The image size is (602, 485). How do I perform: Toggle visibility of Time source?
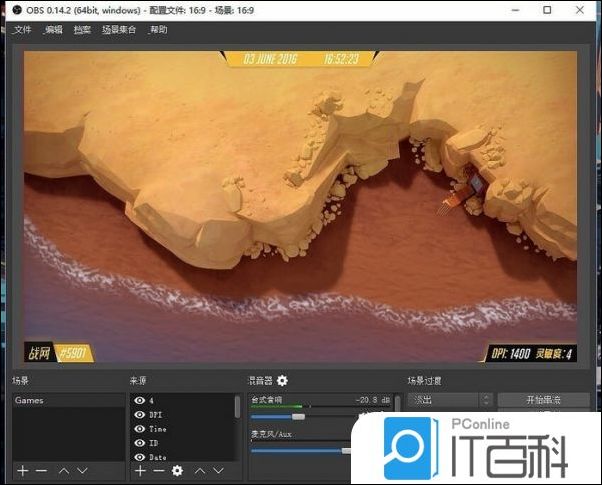[x=139, y=429]
